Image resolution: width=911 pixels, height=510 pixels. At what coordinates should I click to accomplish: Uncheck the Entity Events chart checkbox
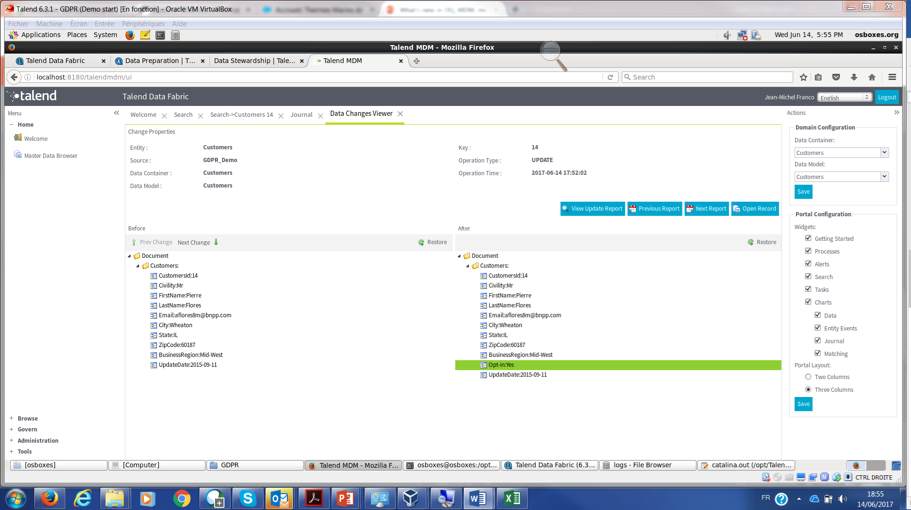tap(818, 328)
